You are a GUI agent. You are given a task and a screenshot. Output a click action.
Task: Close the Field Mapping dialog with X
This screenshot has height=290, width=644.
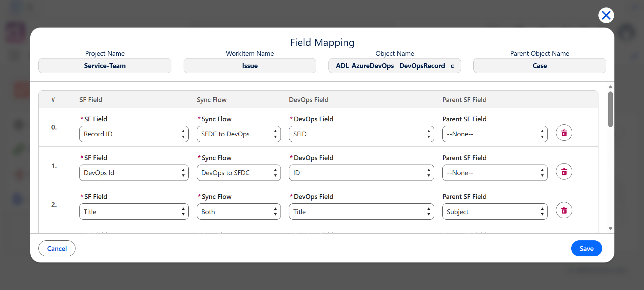pos(606,15)
